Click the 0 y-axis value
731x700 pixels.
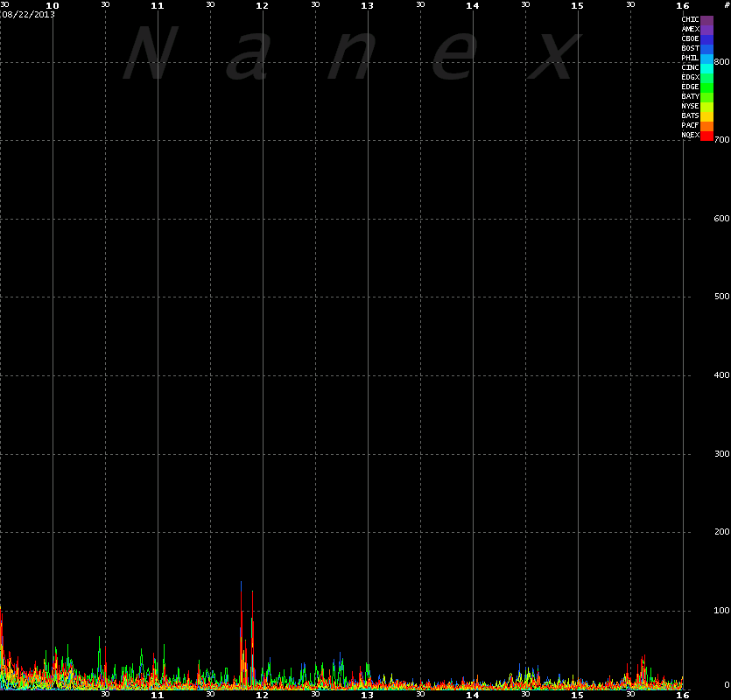pos(727,684)
